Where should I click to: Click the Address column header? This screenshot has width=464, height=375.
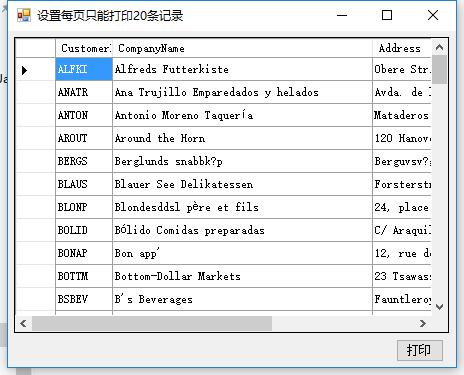coord(402,48)
